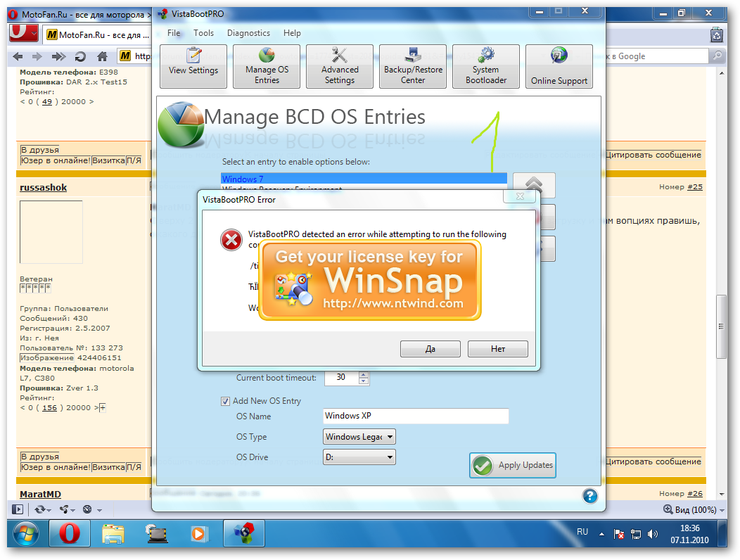
Task: Click the Opera Link sync status icon
Action: click(39, 509)
